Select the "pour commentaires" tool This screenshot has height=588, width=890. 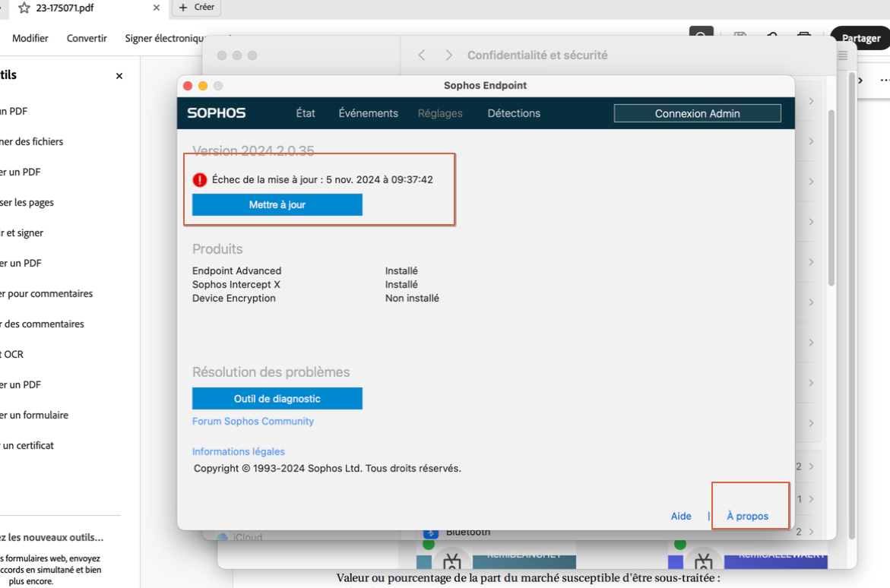point(46,293)
